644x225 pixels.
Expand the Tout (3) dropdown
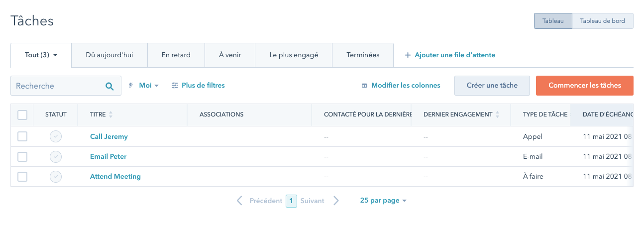41,55
